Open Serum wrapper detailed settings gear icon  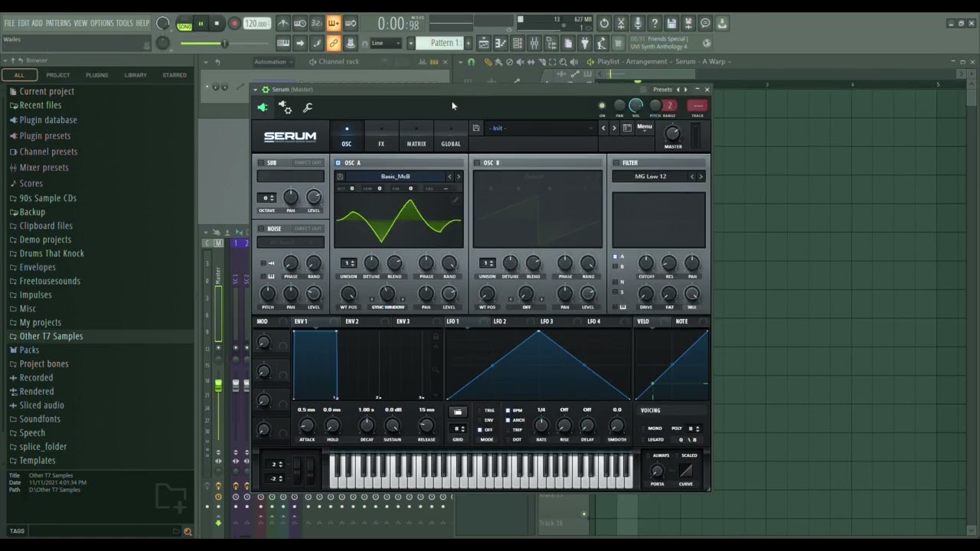tap(285, 107)
